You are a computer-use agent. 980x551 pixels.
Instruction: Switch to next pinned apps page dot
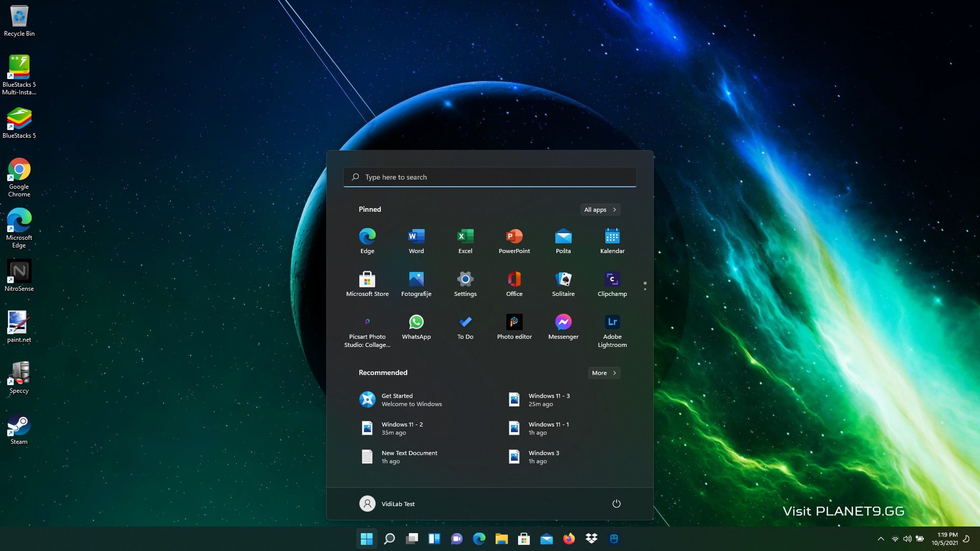(645, 289)
